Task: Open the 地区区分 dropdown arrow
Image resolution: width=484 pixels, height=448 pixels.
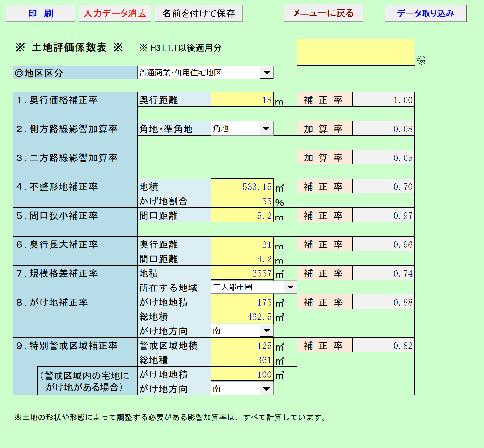Action: tap(267, 73)
